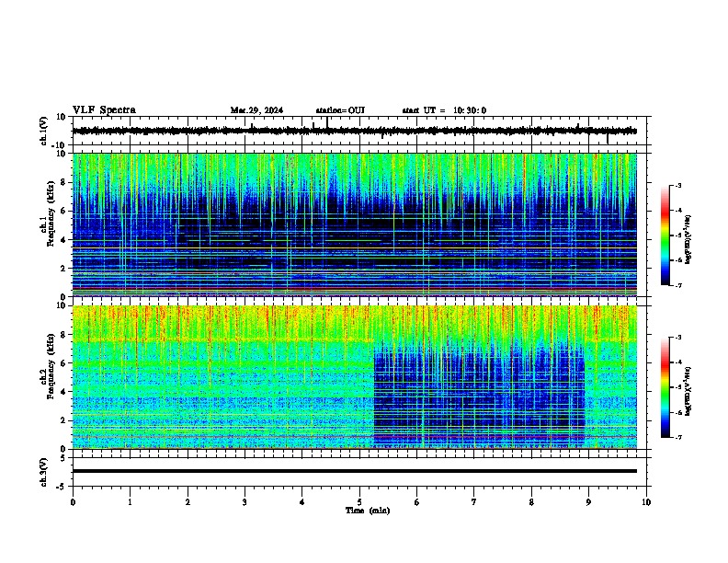Screen dimensions: 728x563
Task: Click the "6" kHz tick on ch.2 spectrogram
Action: click(x=64, y=362)
